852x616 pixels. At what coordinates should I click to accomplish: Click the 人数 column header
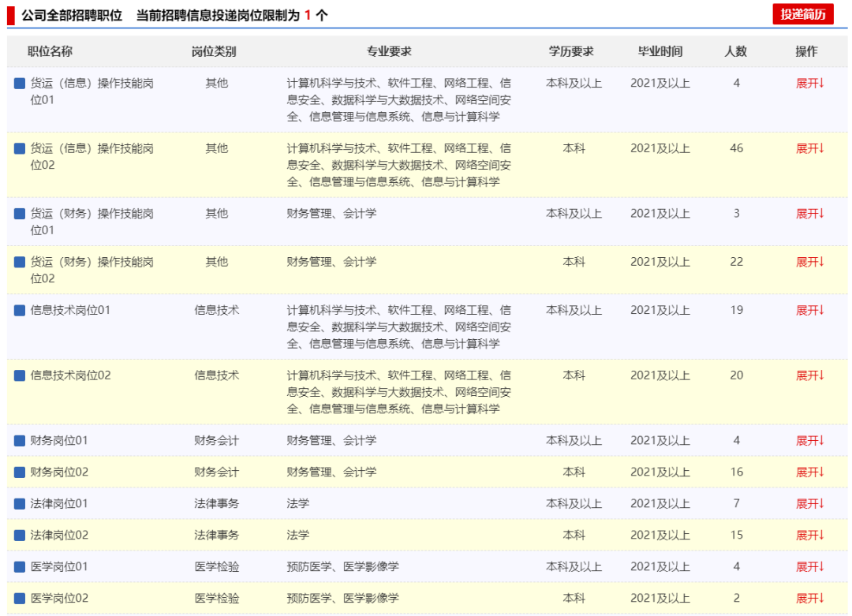click(x=735, y=51)
